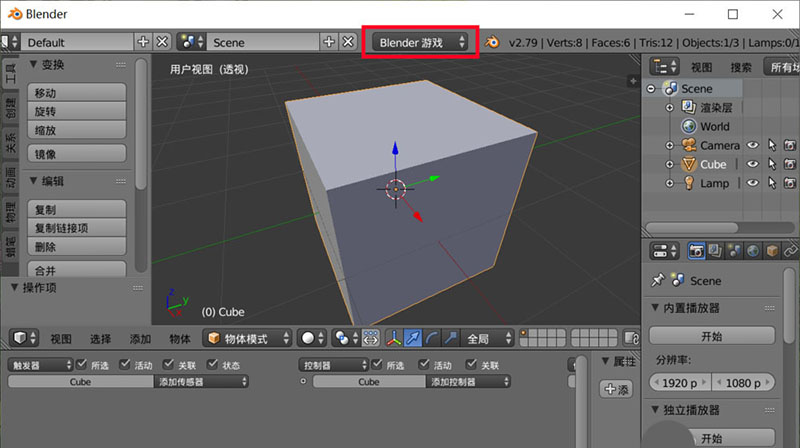Open the Render Layers properties tab
The width and height of the screenshot is (800, 448).
715,251
